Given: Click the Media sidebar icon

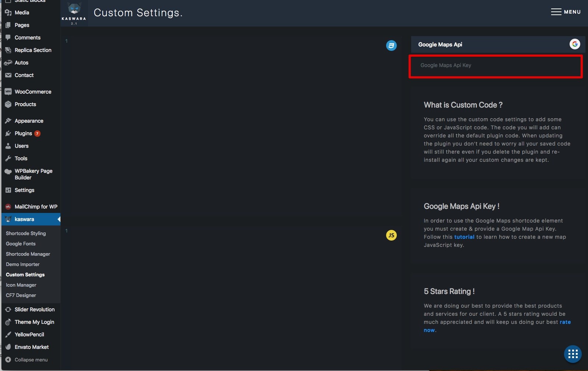Looking at the screenshot, I should [8, 13].
